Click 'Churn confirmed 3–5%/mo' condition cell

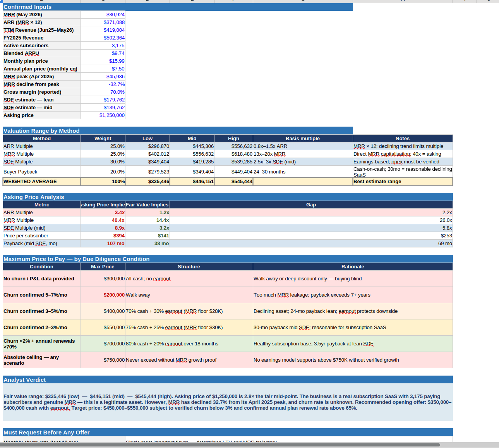click(42, 311)
